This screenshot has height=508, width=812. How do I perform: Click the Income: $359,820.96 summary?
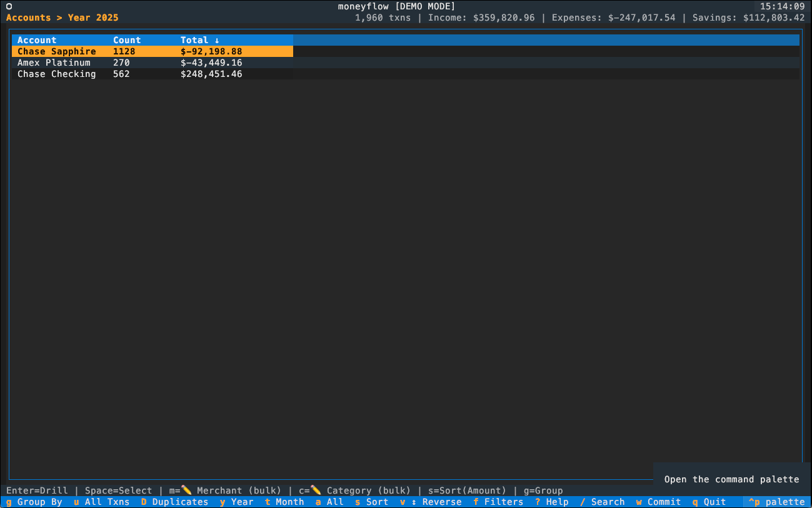[x=481, y=18]
